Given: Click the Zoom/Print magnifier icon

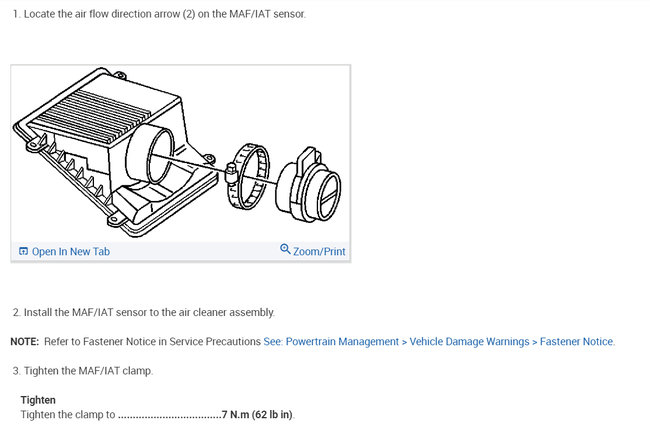Looking at the screenshot, I should [x=285, y=249].
